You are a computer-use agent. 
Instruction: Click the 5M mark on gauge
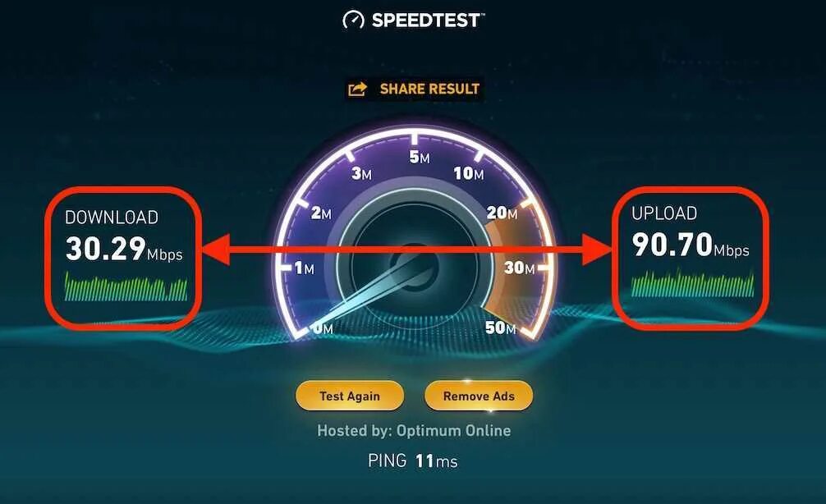tap(420, 157)
